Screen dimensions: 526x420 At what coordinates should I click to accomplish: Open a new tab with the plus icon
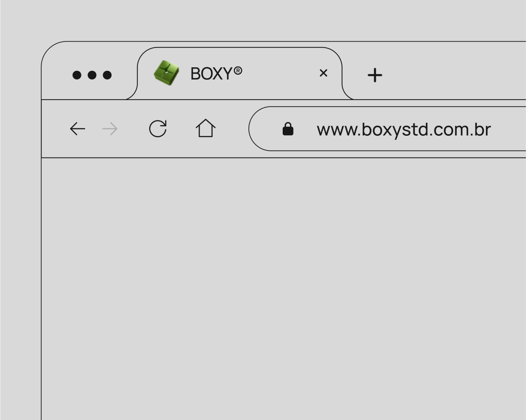375,75
